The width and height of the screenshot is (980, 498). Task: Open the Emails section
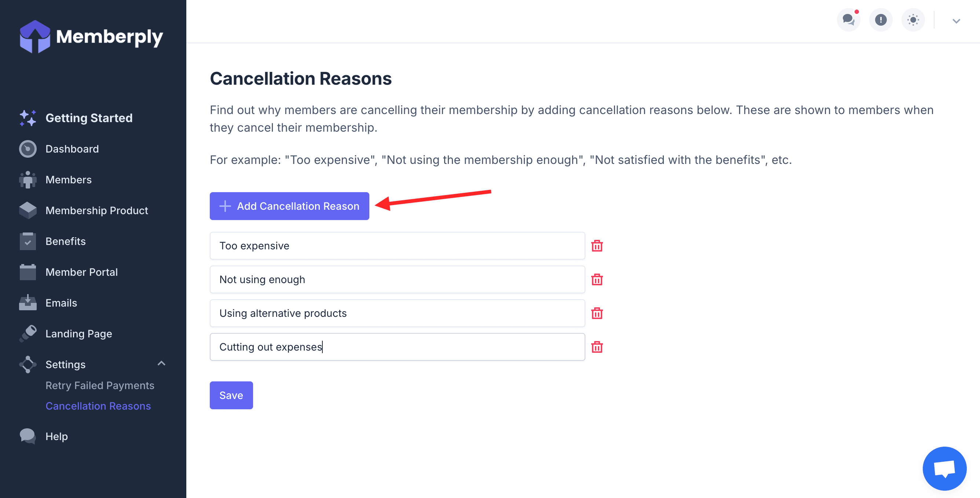[x=61, y=303]
